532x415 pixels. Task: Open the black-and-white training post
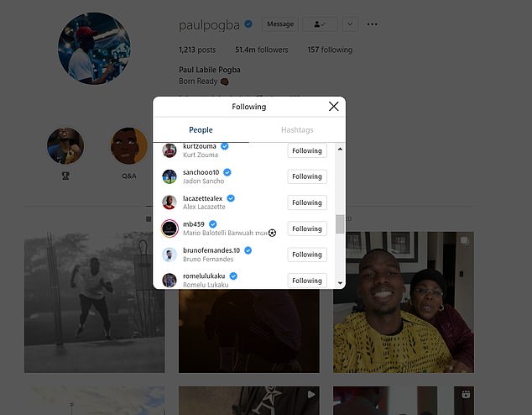pos(94,302)
